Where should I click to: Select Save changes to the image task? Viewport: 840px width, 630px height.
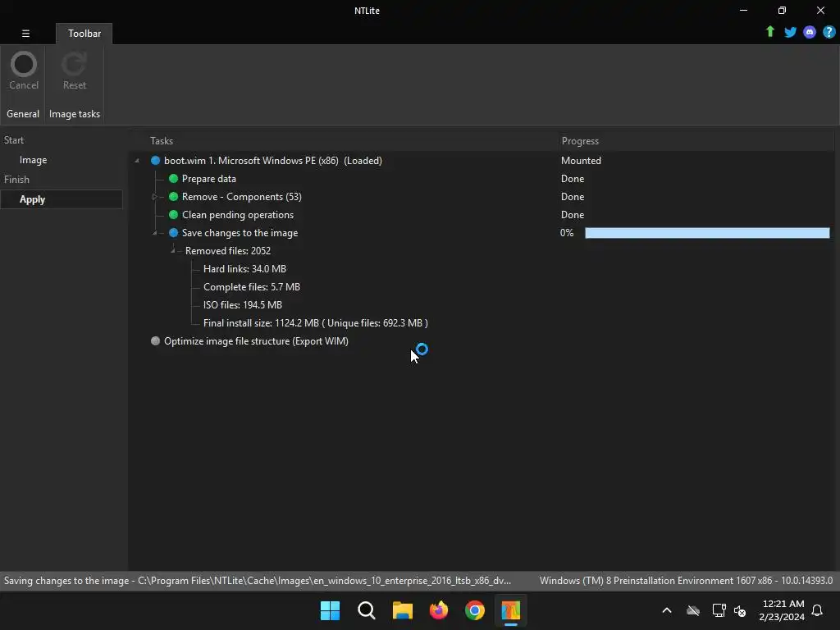pyautogui.click(x=240, y=232)
